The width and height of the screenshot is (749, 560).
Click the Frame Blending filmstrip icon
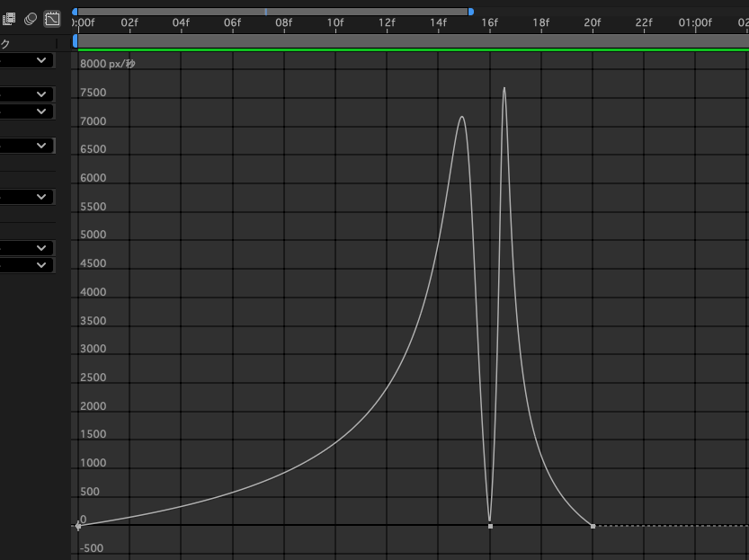point(10,18)
